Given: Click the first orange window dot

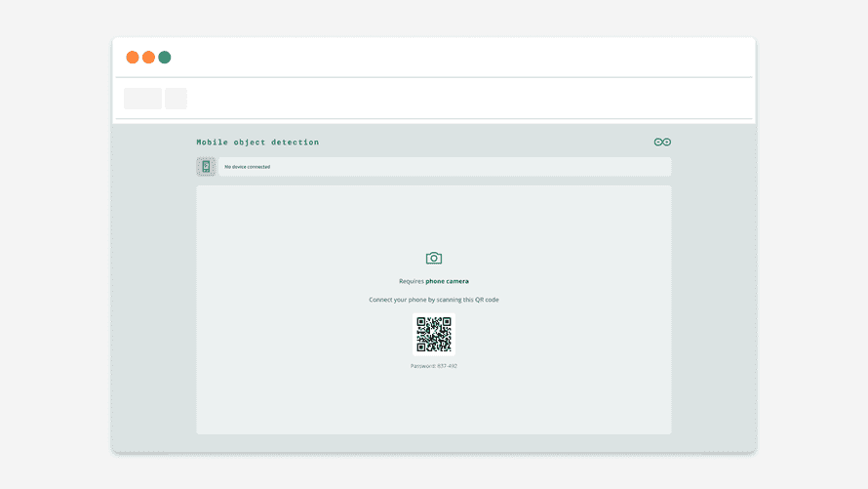Looking at the screenshot, I should [133, 57].
